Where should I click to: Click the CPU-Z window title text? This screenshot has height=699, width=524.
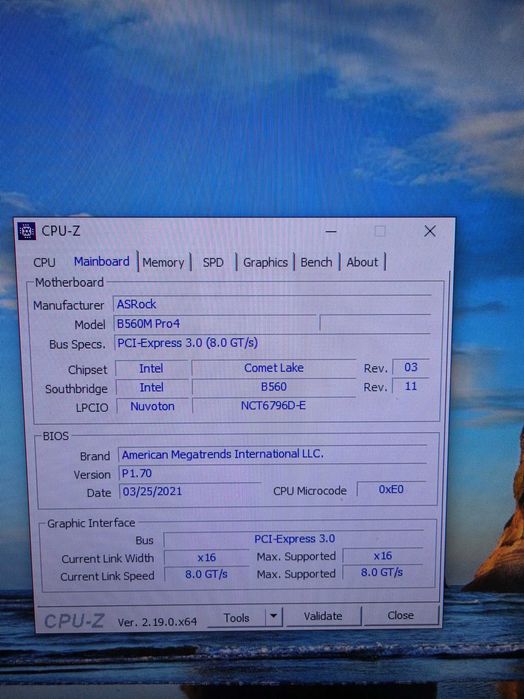tap(61, 231)
